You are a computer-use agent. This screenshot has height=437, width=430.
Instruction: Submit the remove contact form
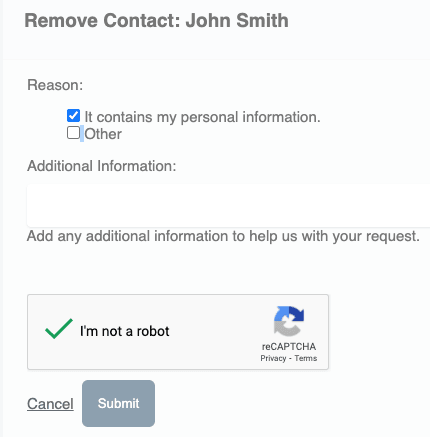pyautogui.click(x=118, y=403)
